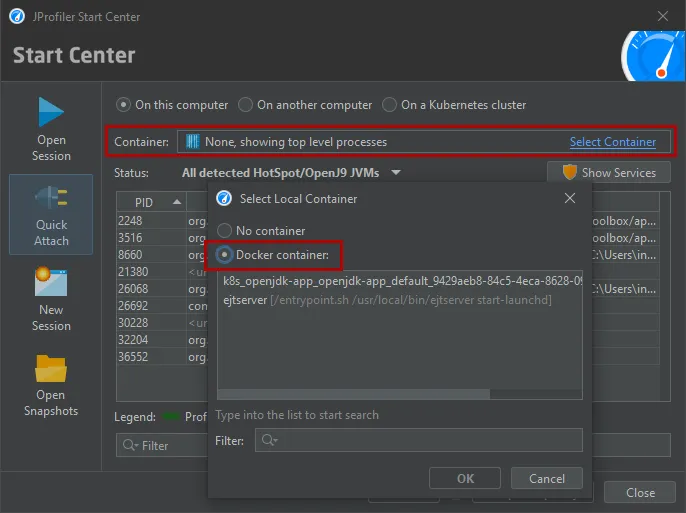Viewport: 686px width, 513px height.
Task: Click the Show Services button
Action: point(609,172)
